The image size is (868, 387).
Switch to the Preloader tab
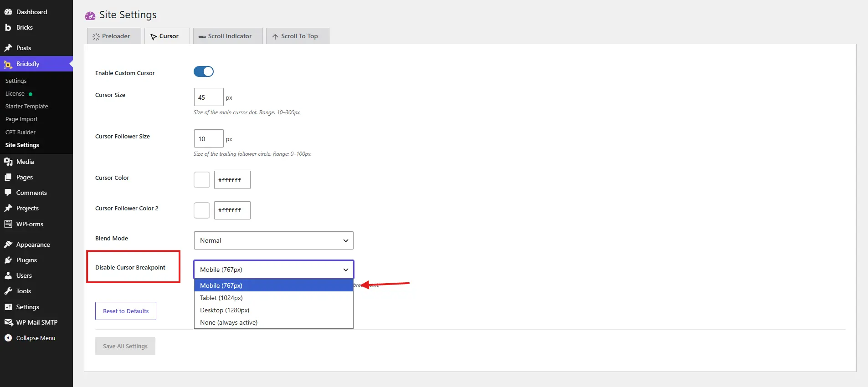(114, 36)
